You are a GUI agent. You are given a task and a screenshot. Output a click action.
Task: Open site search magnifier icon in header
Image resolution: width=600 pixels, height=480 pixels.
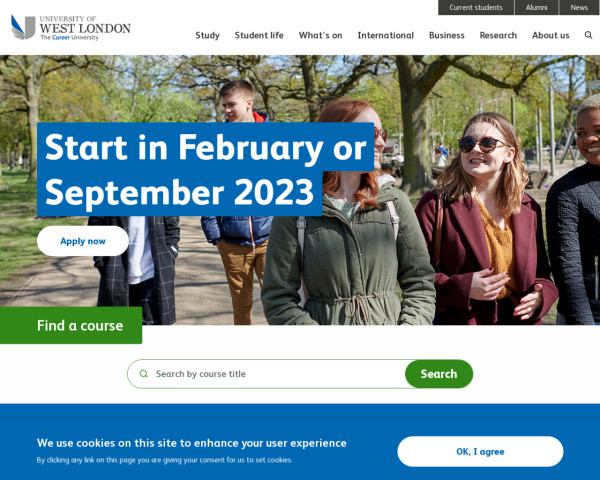(588, 35)
